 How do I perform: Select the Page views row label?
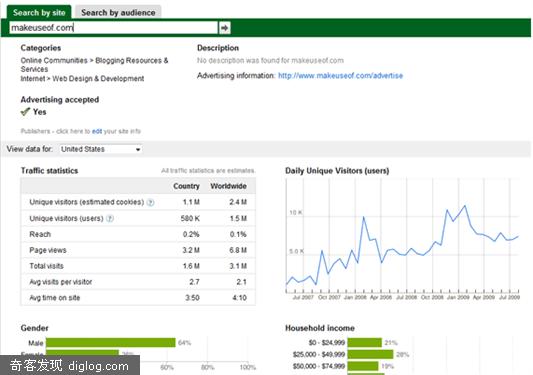[48, 250]
